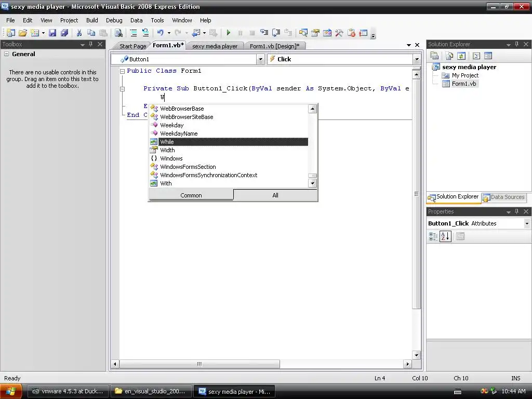The image size is (532, 399).
Task: Select My Project in Solution Explorer
Action: pyautogui.click(x=465, y=75)
